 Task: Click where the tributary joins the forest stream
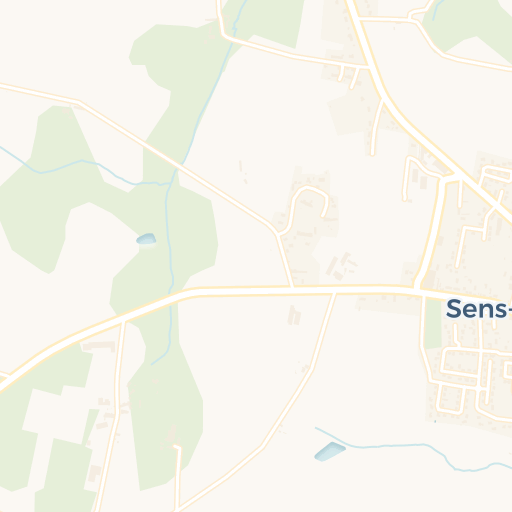[x=170, y=183]
